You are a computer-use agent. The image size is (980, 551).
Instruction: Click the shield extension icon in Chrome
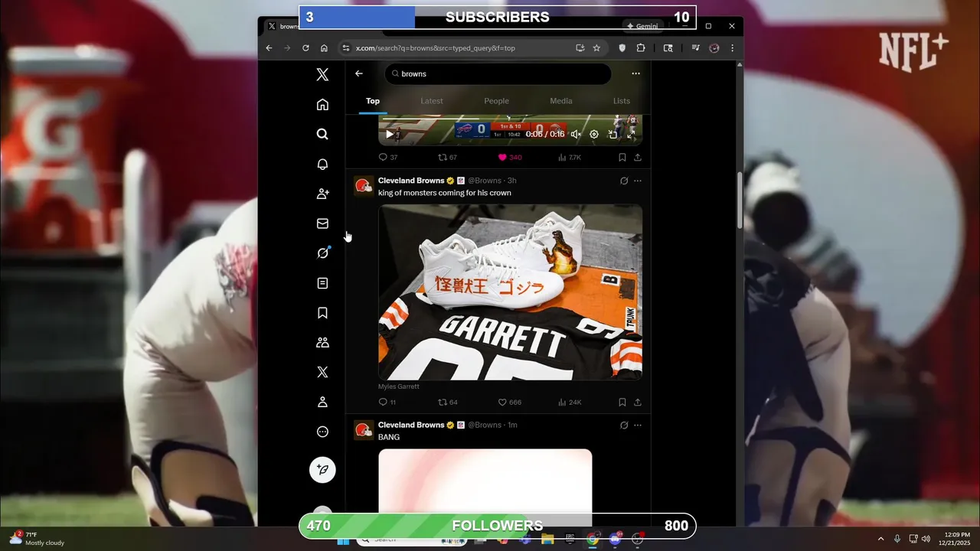[x=622, y=47]
